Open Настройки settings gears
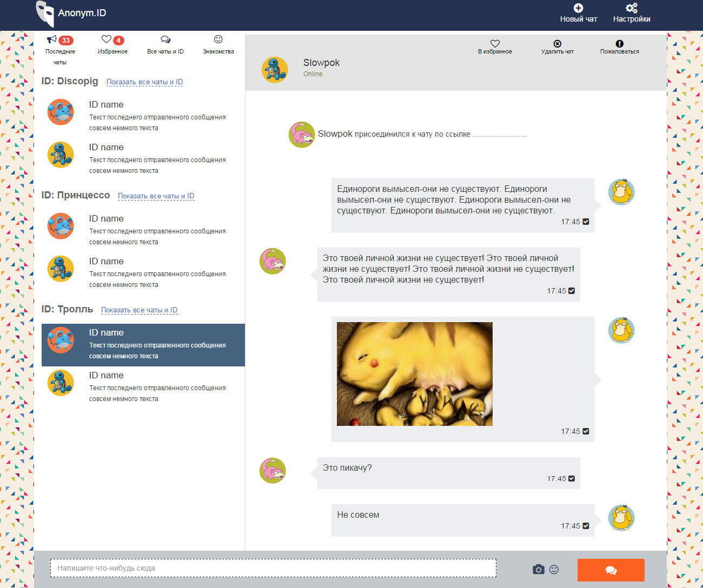Image resolution: width=703 pixels, height=588 pixels. (x=632, y=14)
